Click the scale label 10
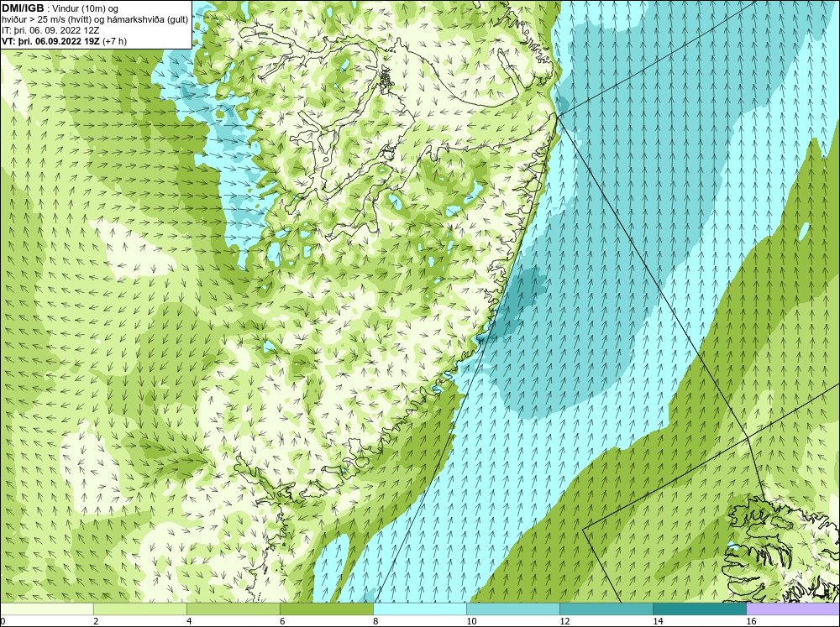The width and height of the screenshot is (840, 627). (x=471, y=621)
